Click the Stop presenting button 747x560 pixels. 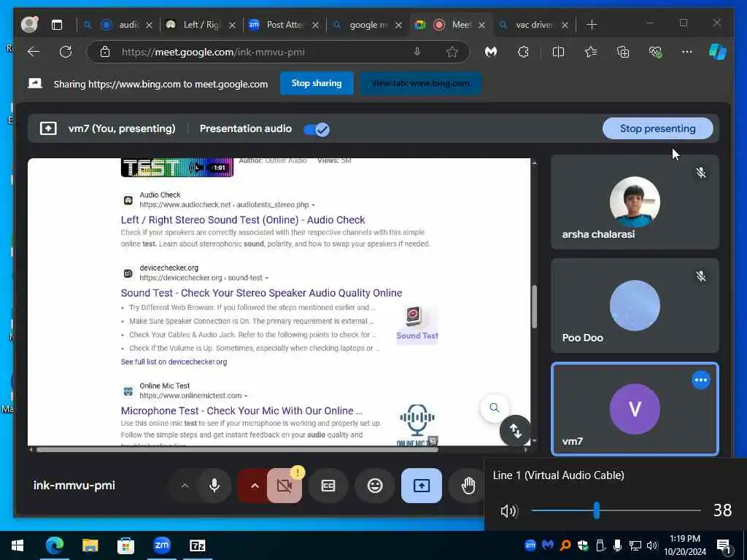point(657,128)
